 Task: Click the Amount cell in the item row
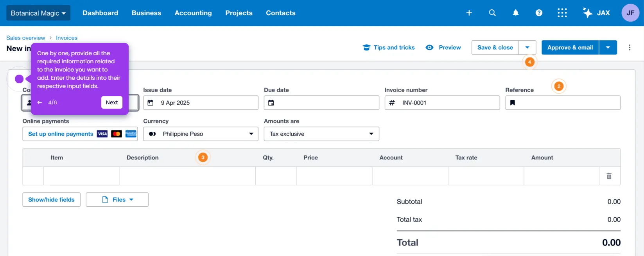click(562, 176)
